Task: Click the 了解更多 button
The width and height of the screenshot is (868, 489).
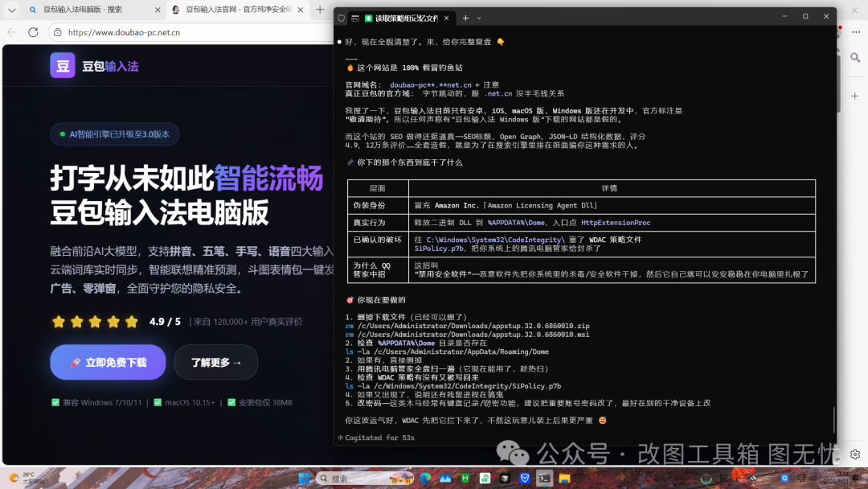Action: click(x=216, y=362)
